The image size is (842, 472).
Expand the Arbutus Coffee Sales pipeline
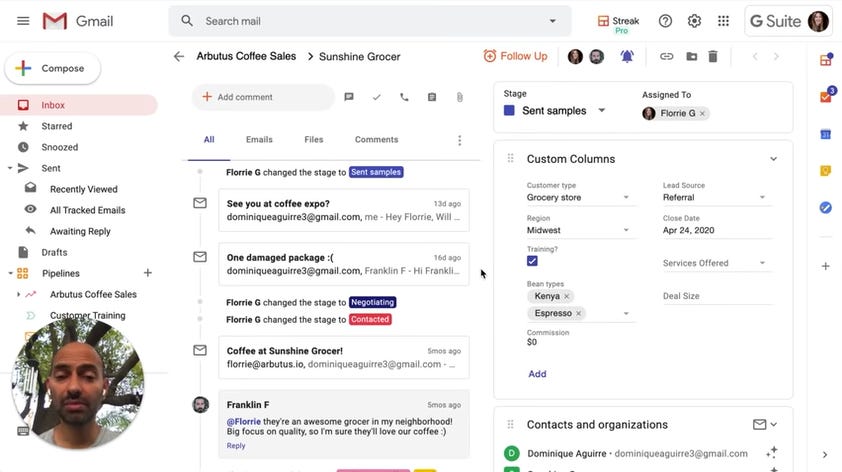click(x=18, y=294)
